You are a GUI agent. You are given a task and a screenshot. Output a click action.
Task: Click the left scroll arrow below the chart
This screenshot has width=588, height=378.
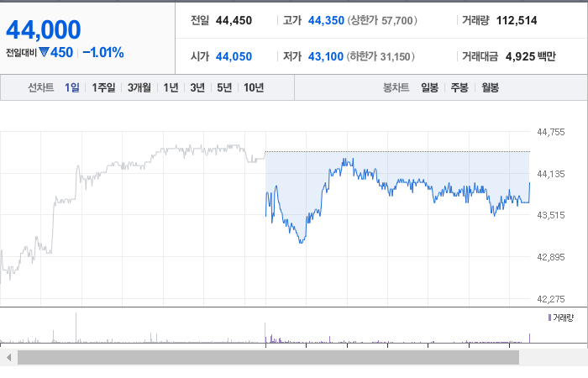coord(9,358)
